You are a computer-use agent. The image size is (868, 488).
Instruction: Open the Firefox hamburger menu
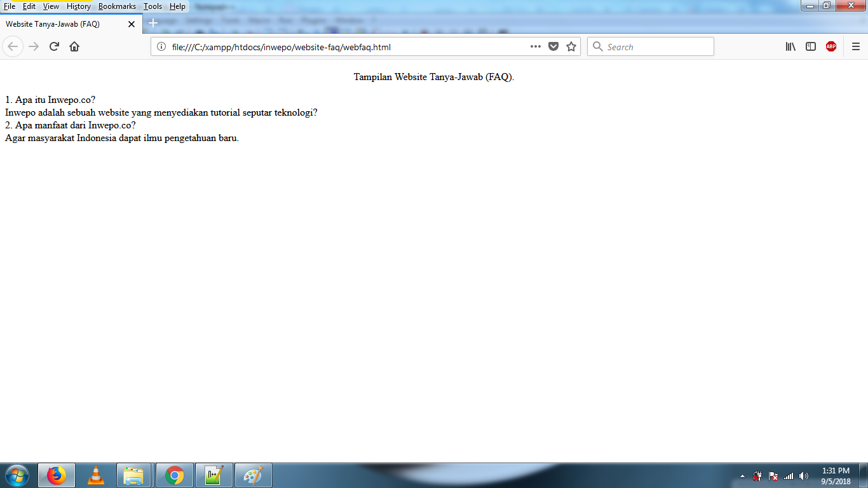pyautogui.click(x=856, y=46)
